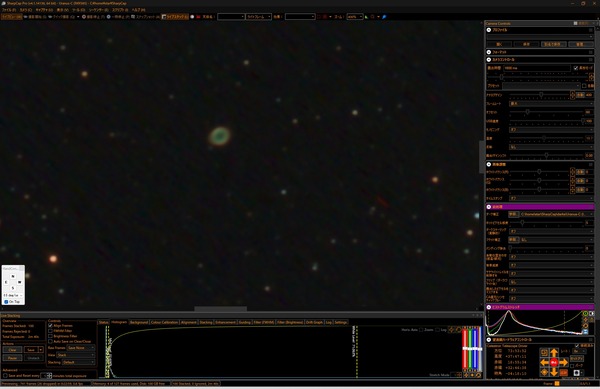
Task: Slew telescope left with the left arrow
Action: tap(545, 362)
